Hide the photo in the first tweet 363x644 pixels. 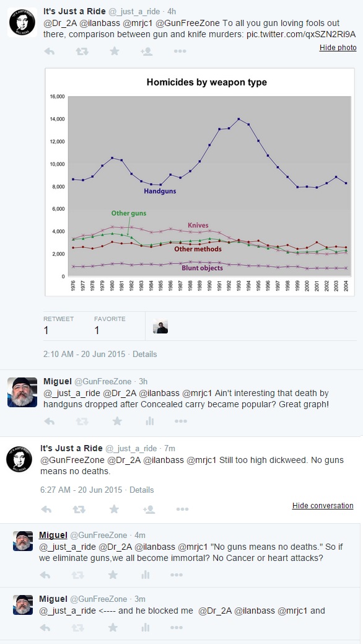pyautogui.click(x=338, y=48)
